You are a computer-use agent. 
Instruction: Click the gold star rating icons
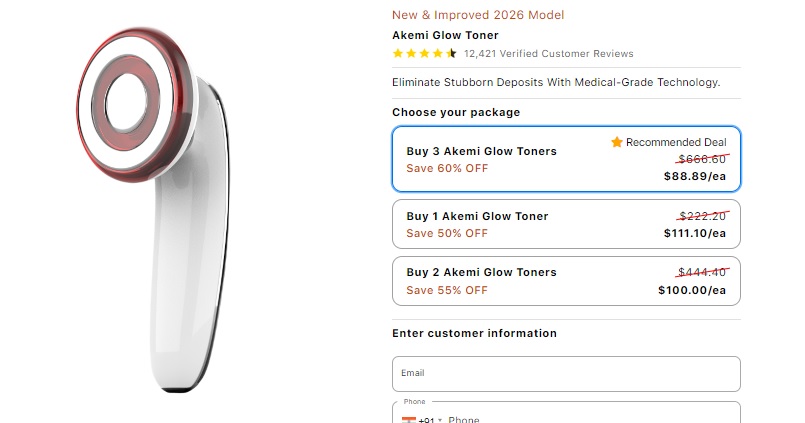click(x=424, y=54)
